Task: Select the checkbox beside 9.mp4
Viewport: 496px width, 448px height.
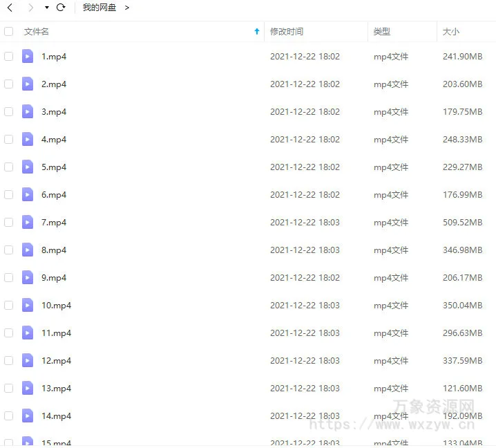Action: pos(9,278)
